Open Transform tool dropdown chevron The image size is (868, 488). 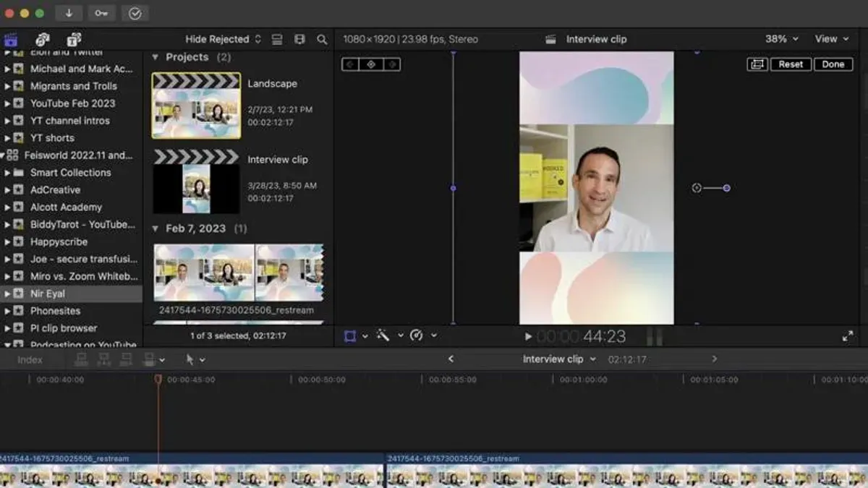365,336
